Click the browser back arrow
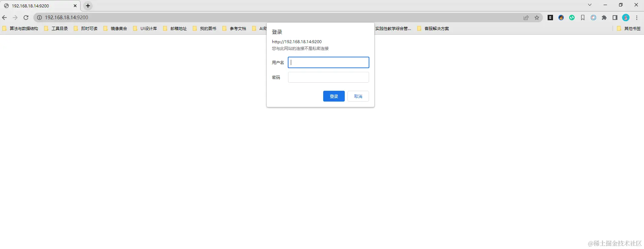 (x=4, y=18)
